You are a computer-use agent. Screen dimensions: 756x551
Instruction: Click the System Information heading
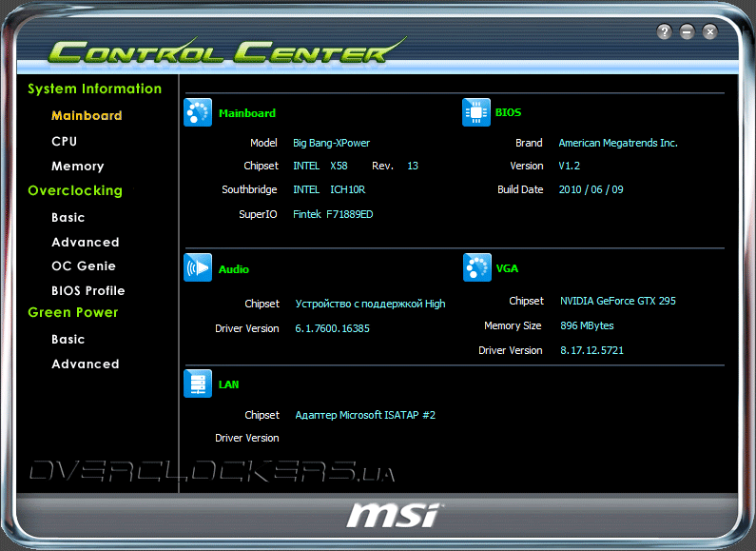[x=94, y=89]
